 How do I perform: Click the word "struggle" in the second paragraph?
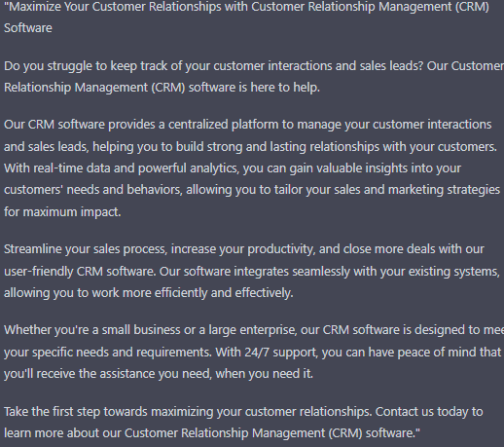[x=69, y=66]
